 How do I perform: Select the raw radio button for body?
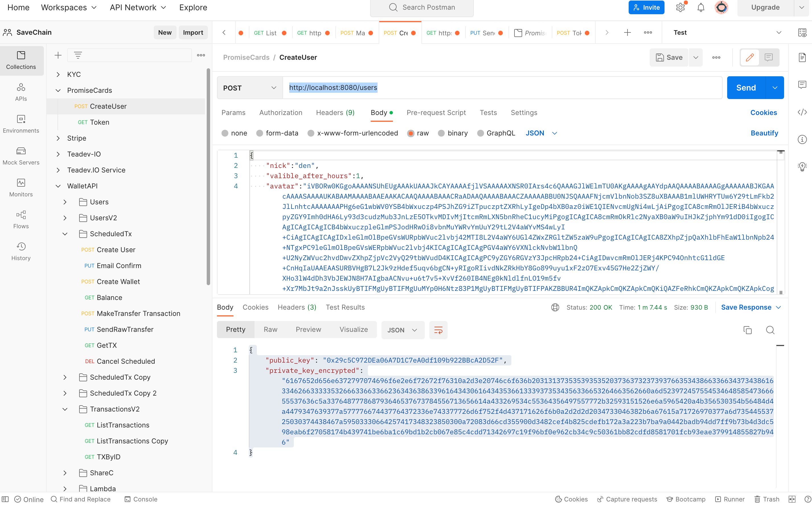[x=410, y=133]
